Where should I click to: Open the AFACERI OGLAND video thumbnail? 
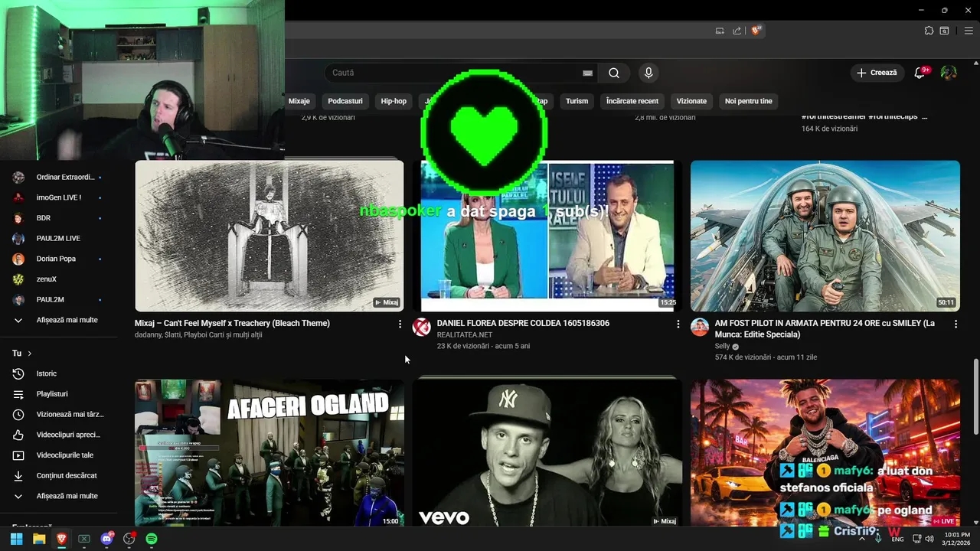(269, 452)
